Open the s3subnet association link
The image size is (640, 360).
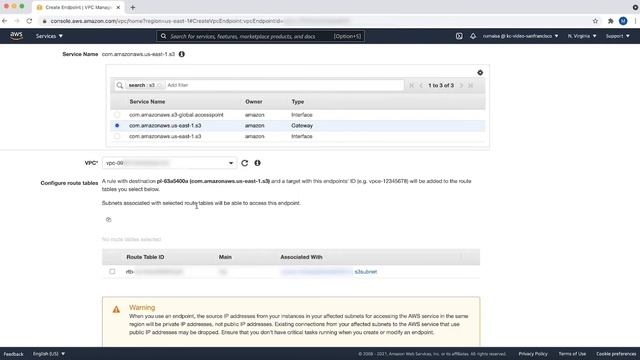[x=366, y=272]
